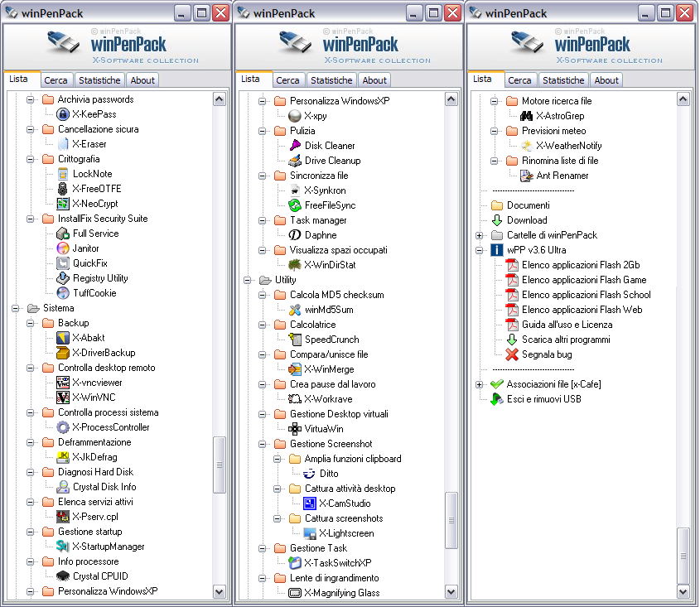Screen dimensions: 700x607
Task: Click the X-ProcessController gear icon
Action: [63, 427]
